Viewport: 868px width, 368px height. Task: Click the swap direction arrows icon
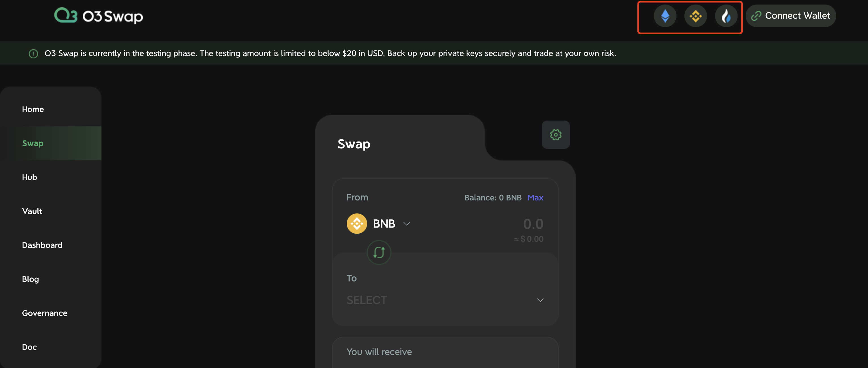pos(378,253)
